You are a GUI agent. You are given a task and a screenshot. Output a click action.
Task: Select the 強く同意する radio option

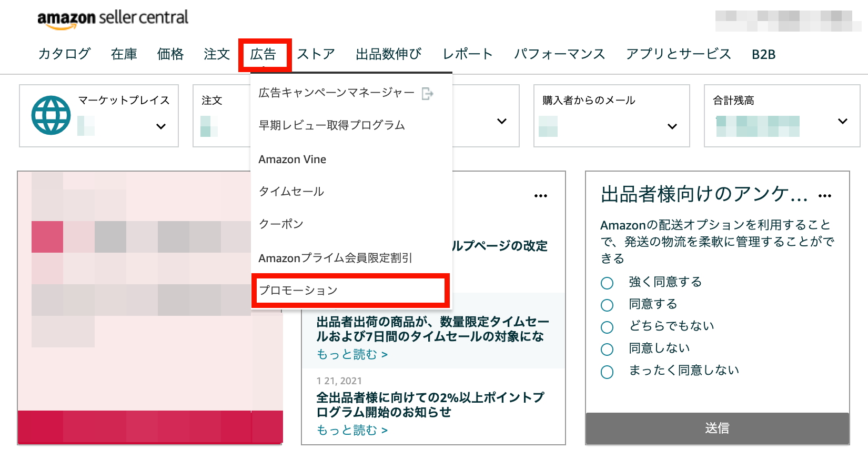(607, 283)
